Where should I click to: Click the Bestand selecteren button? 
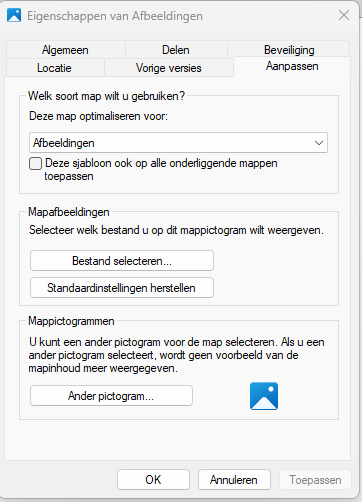pyautogui.click(x=122, y=261)
